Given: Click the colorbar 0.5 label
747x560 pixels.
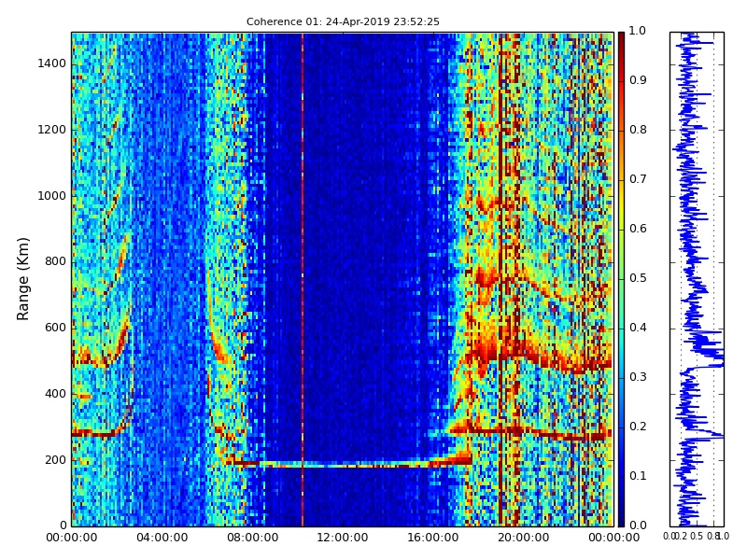Looking at the screenshot, I should 638,278.
